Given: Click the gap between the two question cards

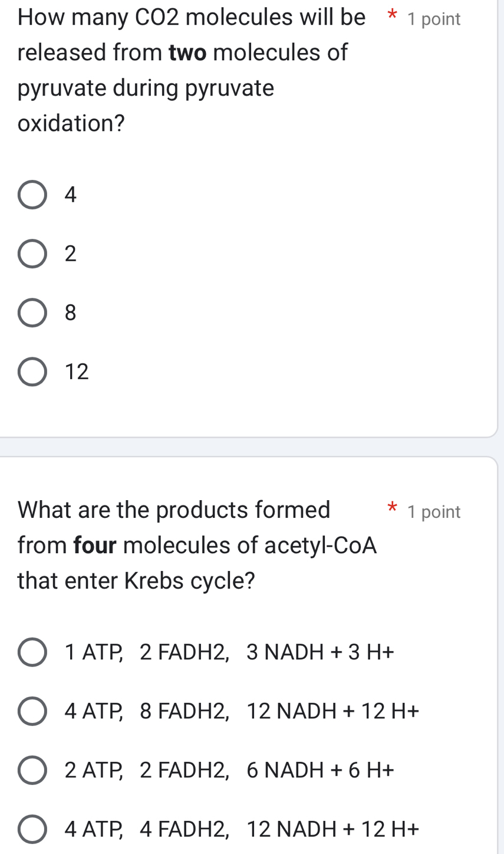Looking at the screenshot, I should 252,446.
